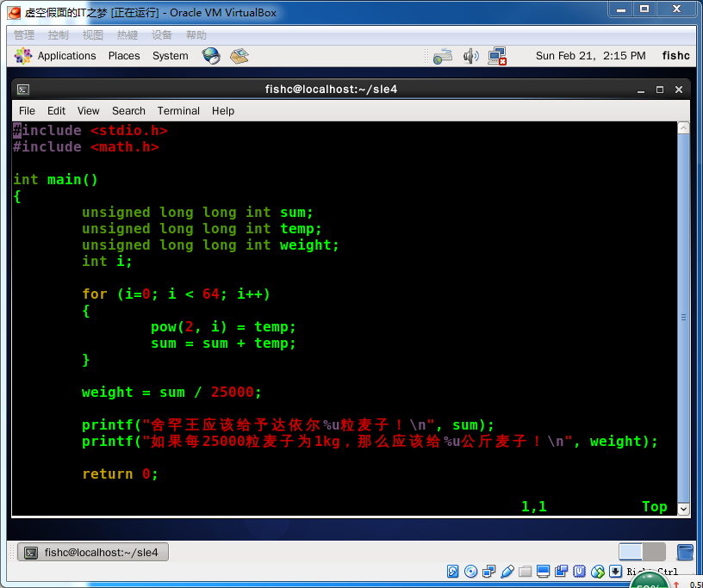This screenshot has width=703, height=588.
Task: Open the volume control speaker icon
Action: (470, 56)
